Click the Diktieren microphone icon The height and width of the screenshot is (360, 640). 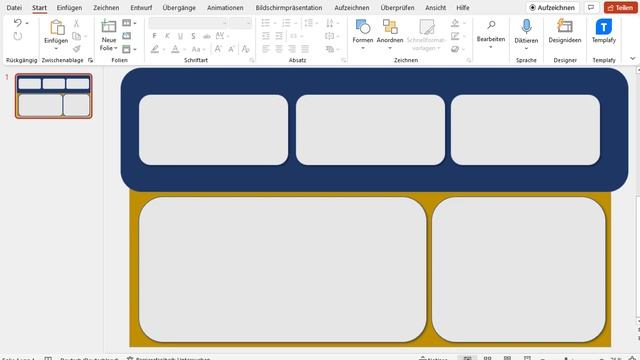coord(526,27)
